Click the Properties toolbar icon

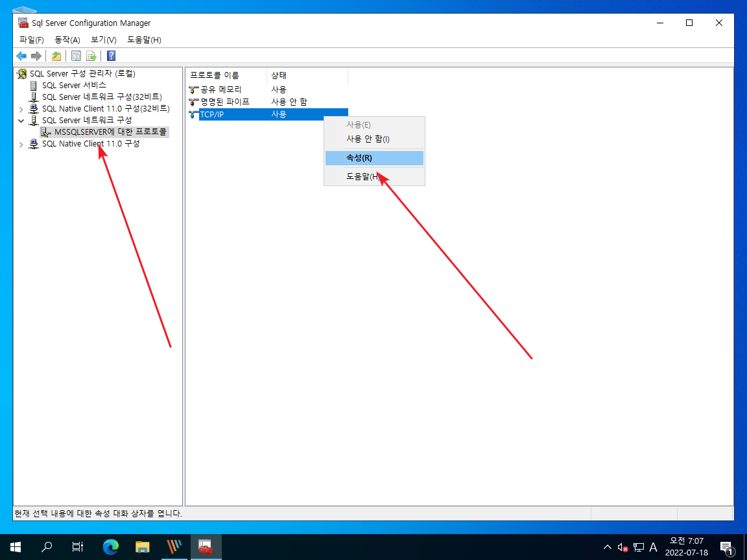[x=77, y=56]
